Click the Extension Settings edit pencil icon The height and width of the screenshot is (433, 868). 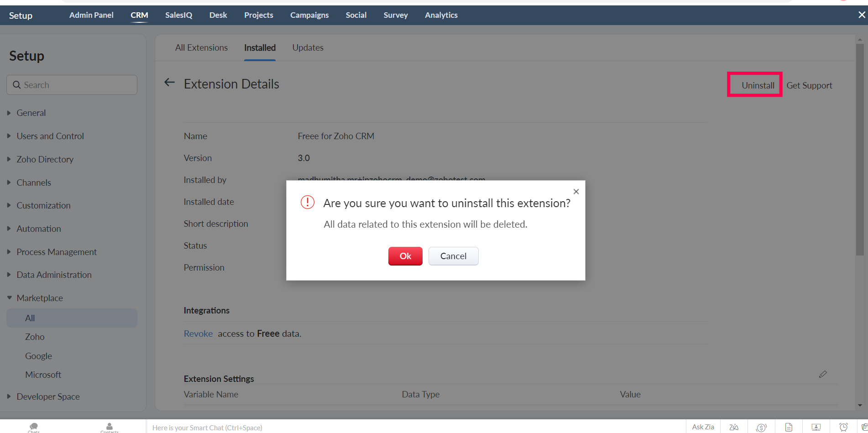click(x=822, y=374)
